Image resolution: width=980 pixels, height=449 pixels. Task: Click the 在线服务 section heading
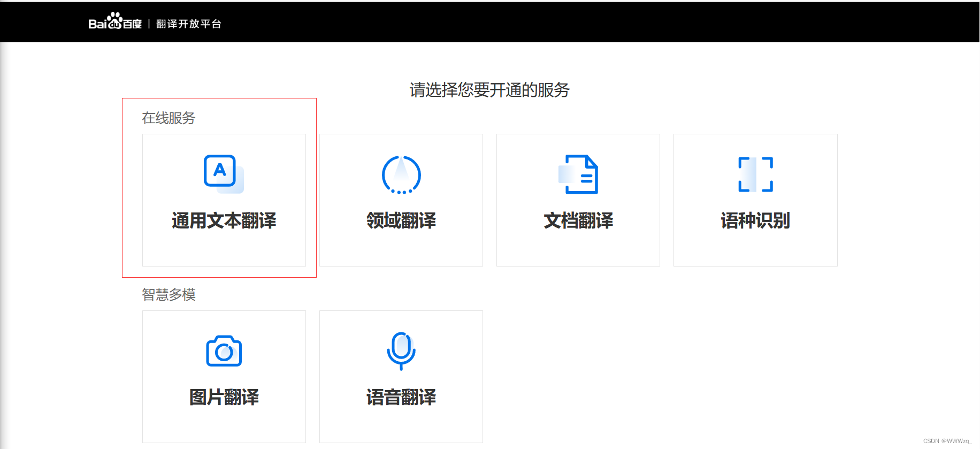click(169, 118)
